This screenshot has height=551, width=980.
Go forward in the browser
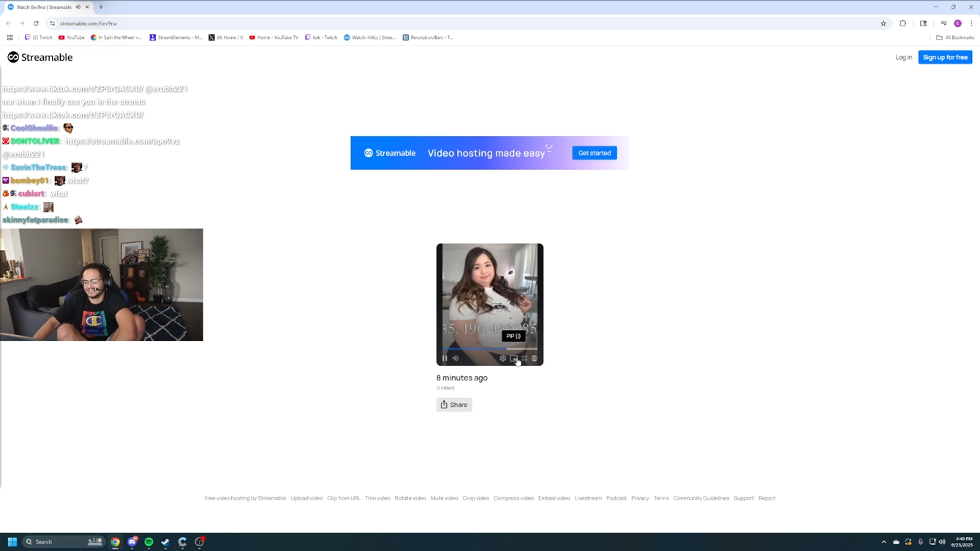click(22, 23)
